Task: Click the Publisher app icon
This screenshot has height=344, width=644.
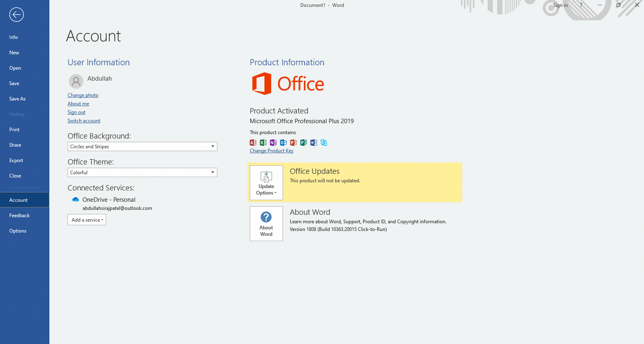Action: click(304, 143)
